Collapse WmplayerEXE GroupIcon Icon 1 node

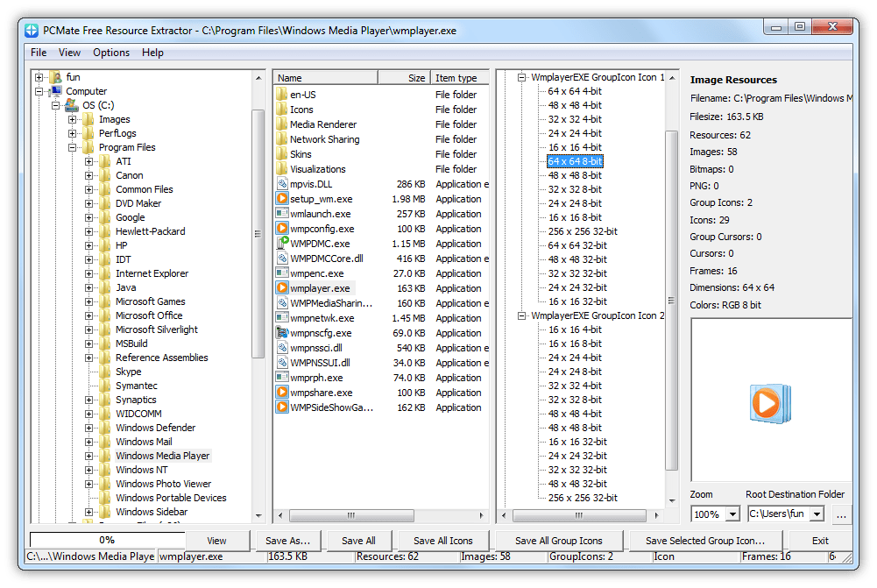pyautogui.click(x=521, y=77)
